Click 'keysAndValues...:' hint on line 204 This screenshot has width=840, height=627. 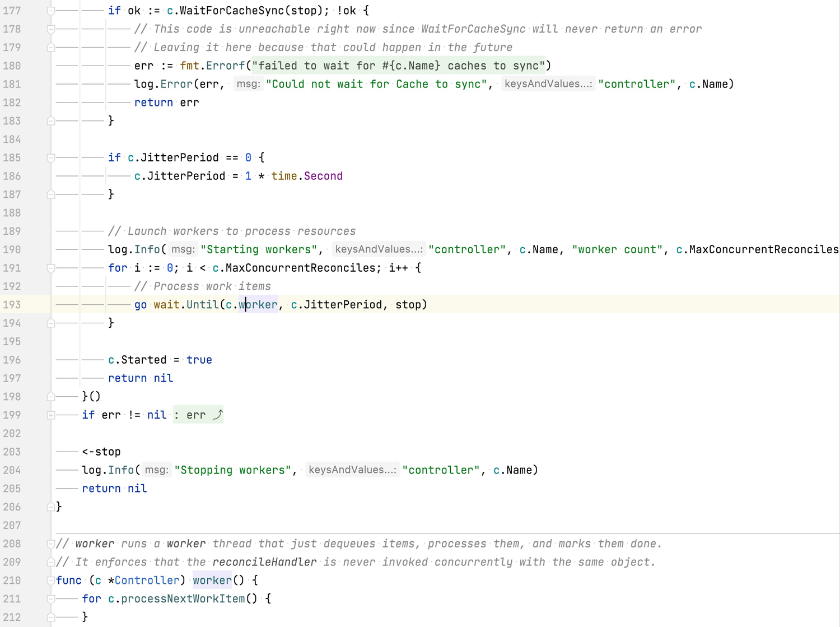352,470
